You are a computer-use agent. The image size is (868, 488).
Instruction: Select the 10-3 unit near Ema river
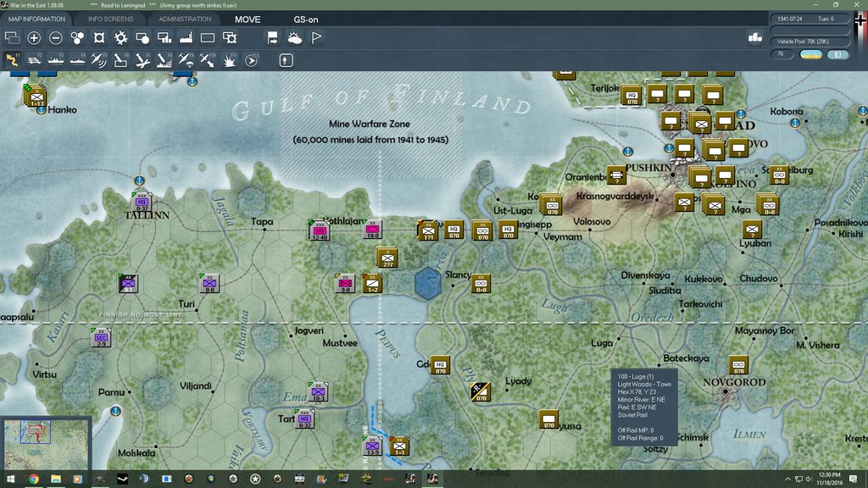point(319,391)
